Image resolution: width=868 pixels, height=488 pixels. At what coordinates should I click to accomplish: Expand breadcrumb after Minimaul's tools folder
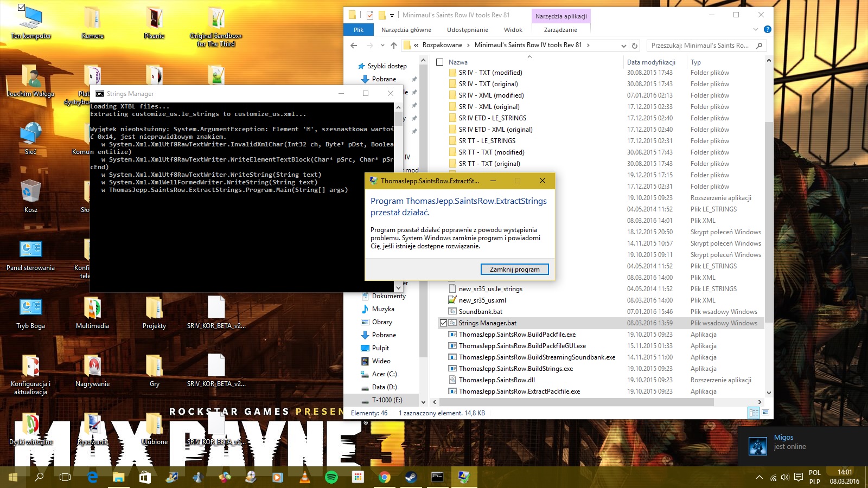(x=588, y=46)
